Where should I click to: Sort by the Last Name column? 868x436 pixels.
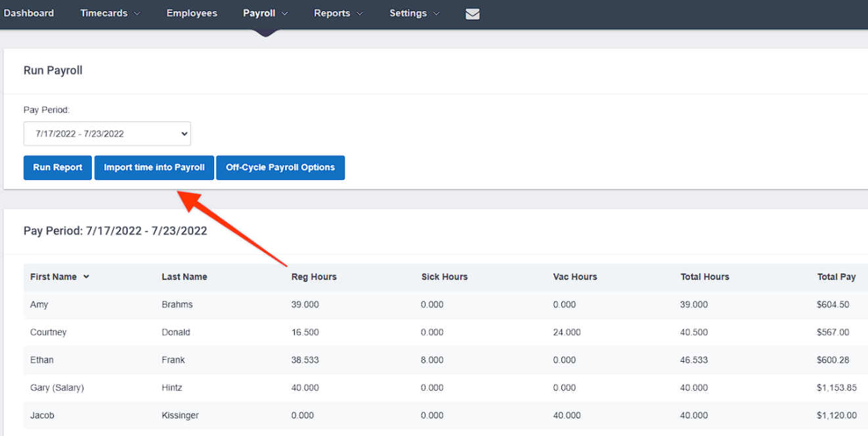tap(183, 276)
